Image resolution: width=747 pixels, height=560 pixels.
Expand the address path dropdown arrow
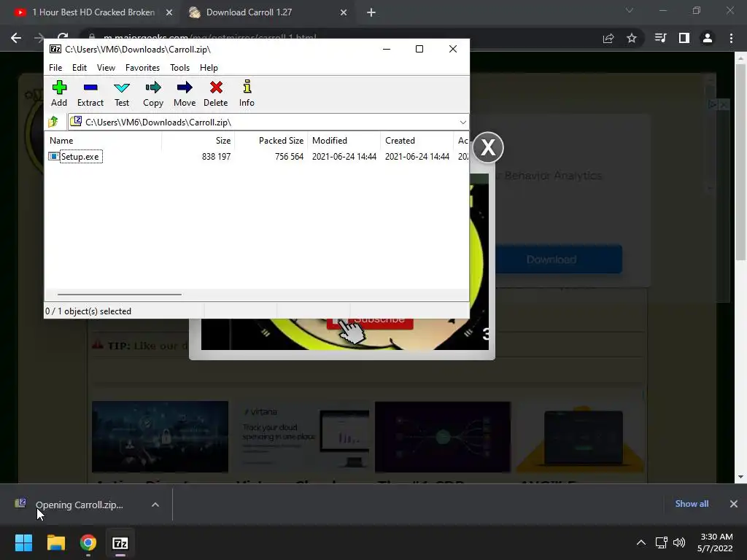[x=462, y=122]
